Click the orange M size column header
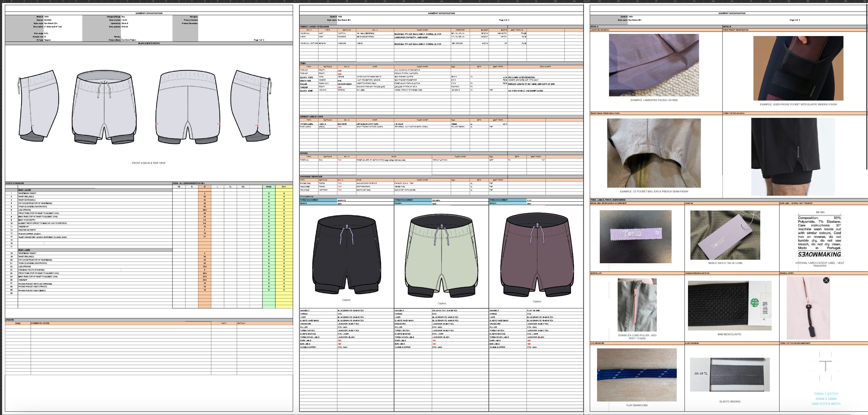 point(205,186)
